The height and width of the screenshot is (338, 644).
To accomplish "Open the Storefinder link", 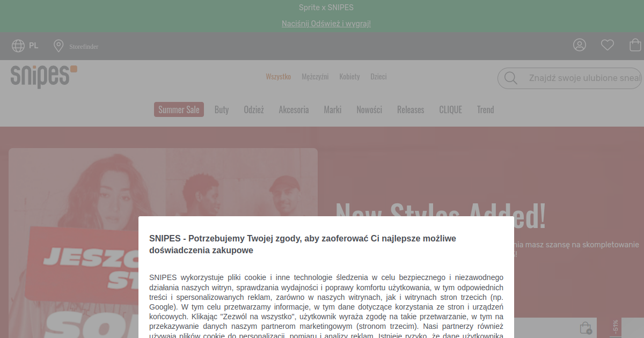I will pos(84,47).
